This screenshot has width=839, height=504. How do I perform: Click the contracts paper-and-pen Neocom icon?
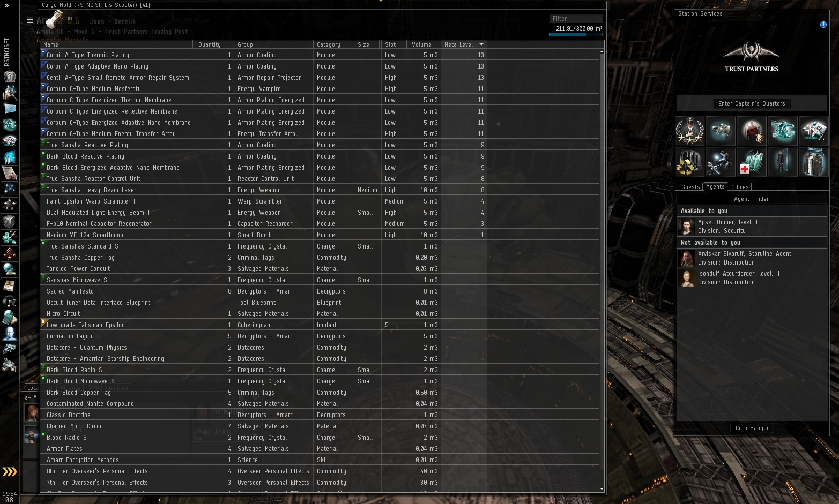10,172
